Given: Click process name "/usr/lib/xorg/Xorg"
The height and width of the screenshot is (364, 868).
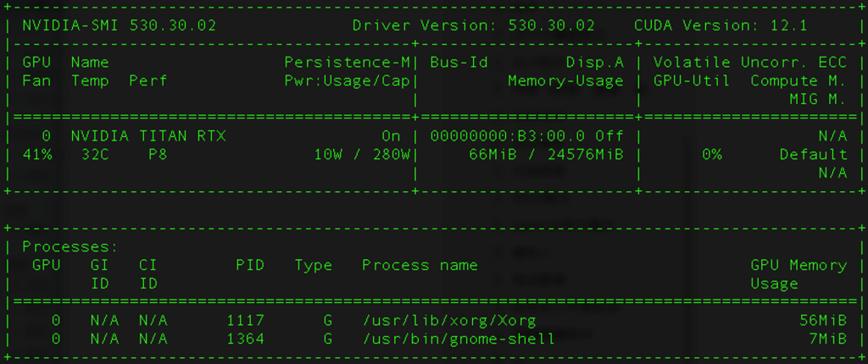Looking at the screenshot, I should [449, 320].
